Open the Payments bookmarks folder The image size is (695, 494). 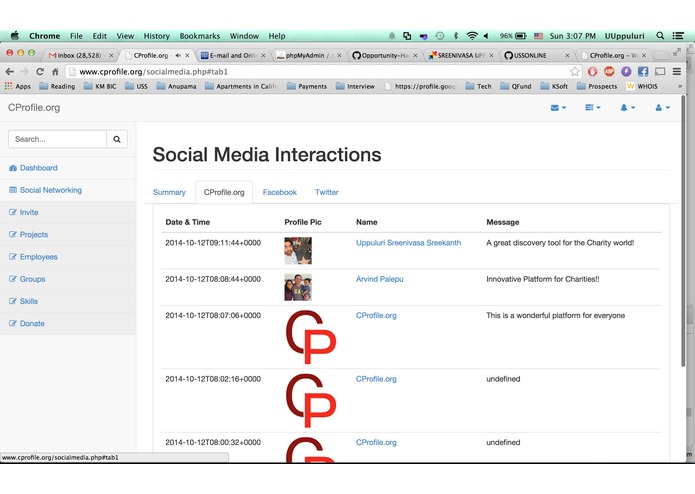307,86
